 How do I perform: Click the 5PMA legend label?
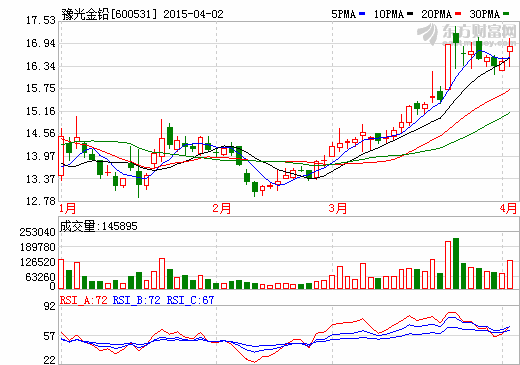pyautogui.click(x=343, y=14)
